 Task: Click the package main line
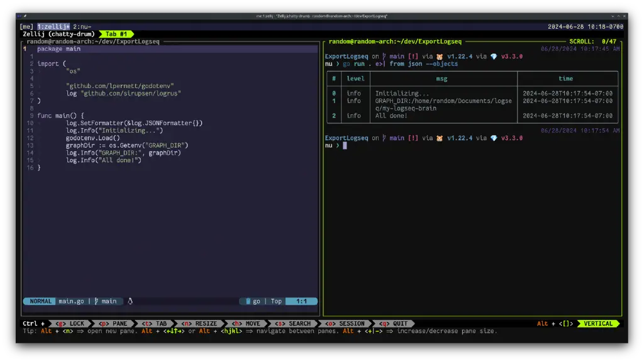58,49
